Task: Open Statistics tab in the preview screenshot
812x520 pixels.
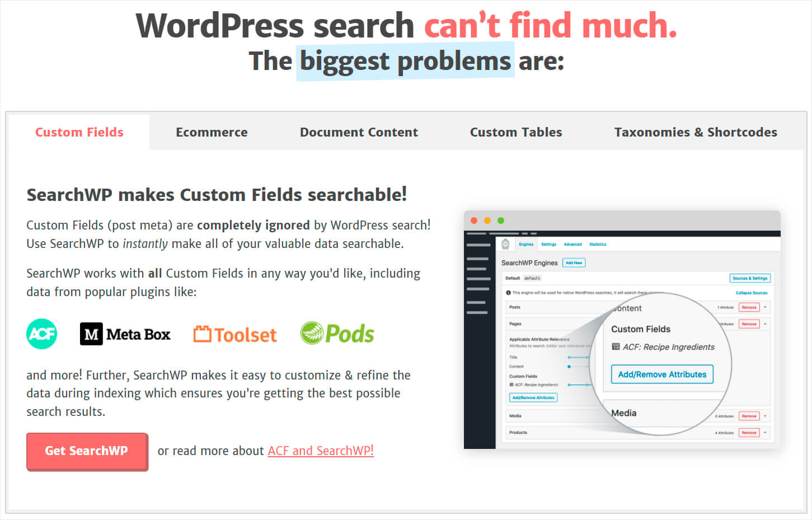Action: [598, 244]
